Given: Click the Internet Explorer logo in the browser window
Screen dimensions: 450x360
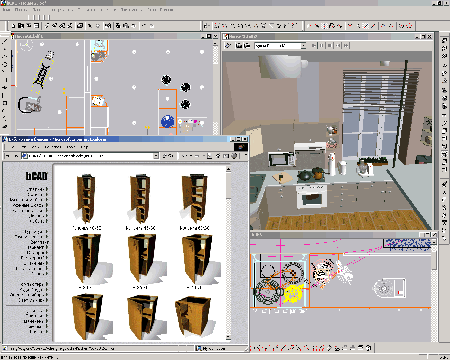Looking at the screenshot, I should 241,147.
